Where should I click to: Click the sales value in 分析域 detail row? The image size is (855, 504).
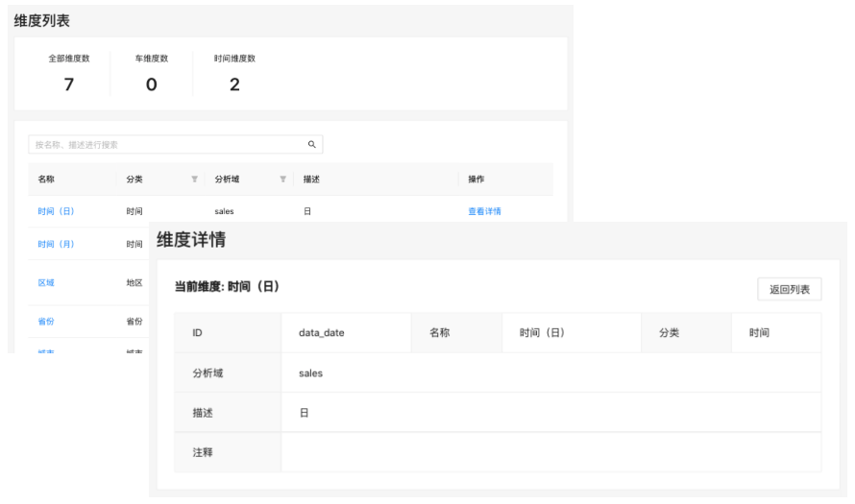310,372
